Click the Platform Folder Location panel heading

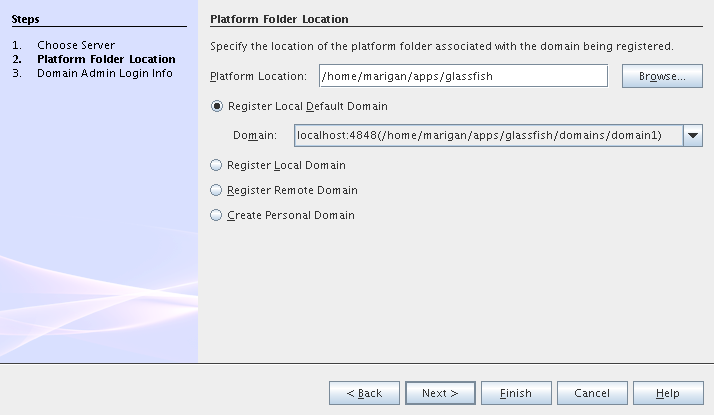pos(278,19)
